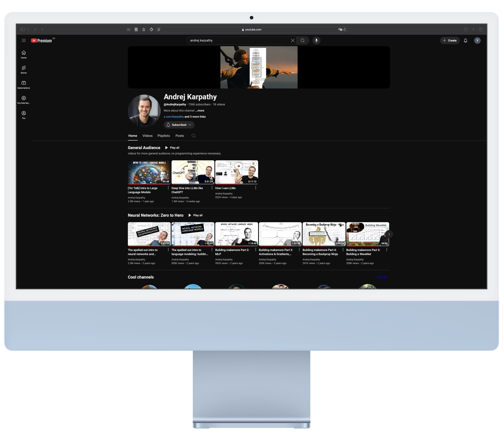Viewport: 504px width, 441px height.
Task: Clear the search box text
Action: pyautogui.click(x=293, y=40)
